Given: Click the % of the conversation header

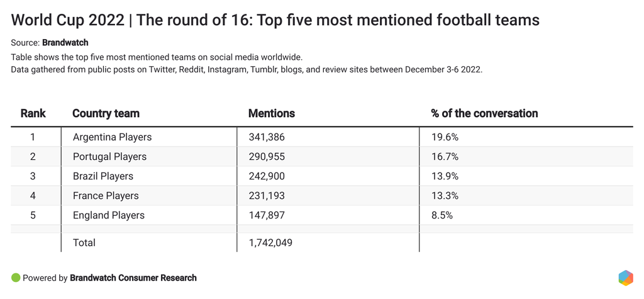Looking at the screenshot, I should coord(484,114).
